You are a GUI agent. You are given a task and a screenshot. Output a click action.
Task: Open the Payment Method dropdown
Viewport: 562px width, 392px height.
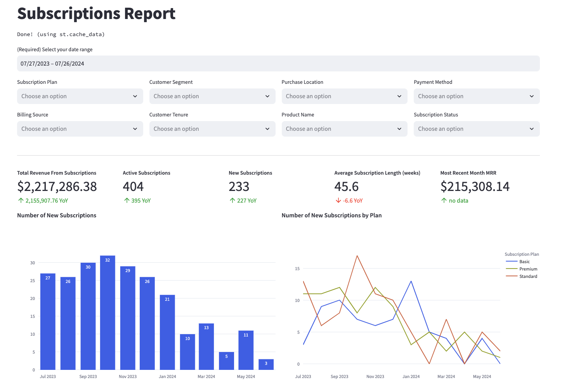(477, 96)
